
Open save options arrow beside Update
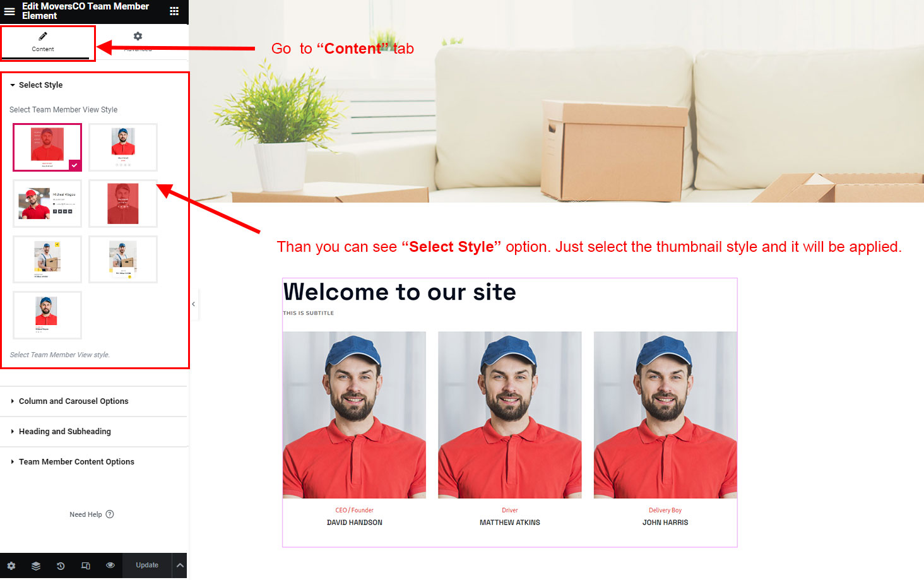pos(180,565)
